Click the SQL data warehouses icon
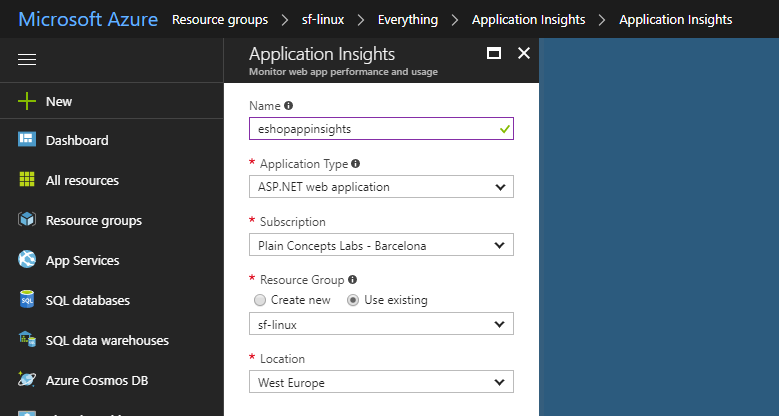 [27, 340]
